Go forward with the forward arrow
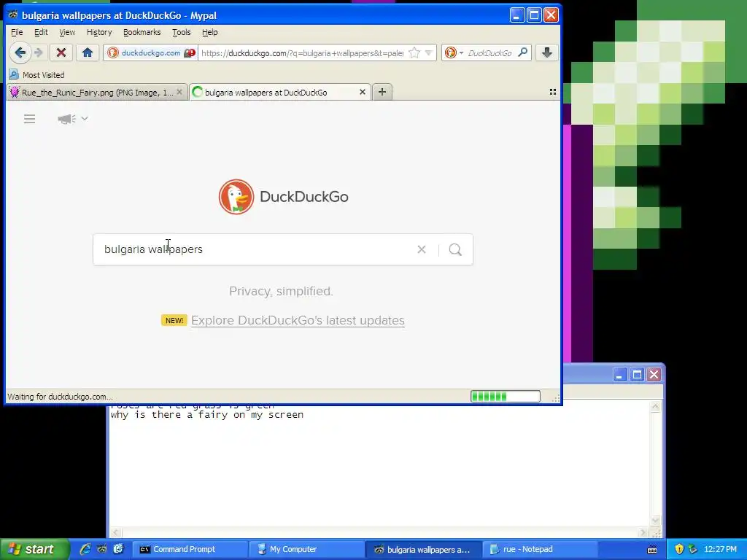Viewport: 747px width, 560px height. 39,52
